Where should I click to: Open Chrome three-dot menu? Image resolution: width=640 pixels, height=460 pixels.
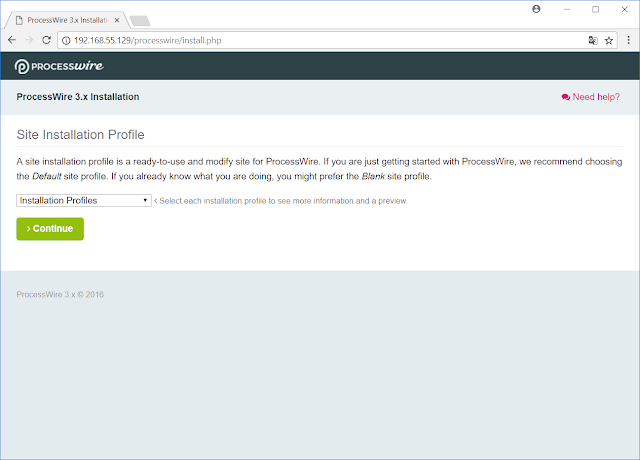[x=628, y=40]
